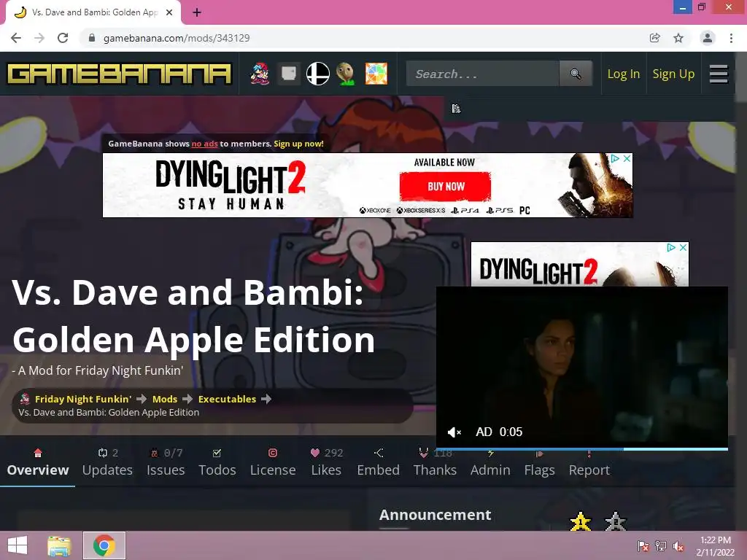Click the magnifier search button
This screenshot has width=747, height=560.
pos(576,74)
